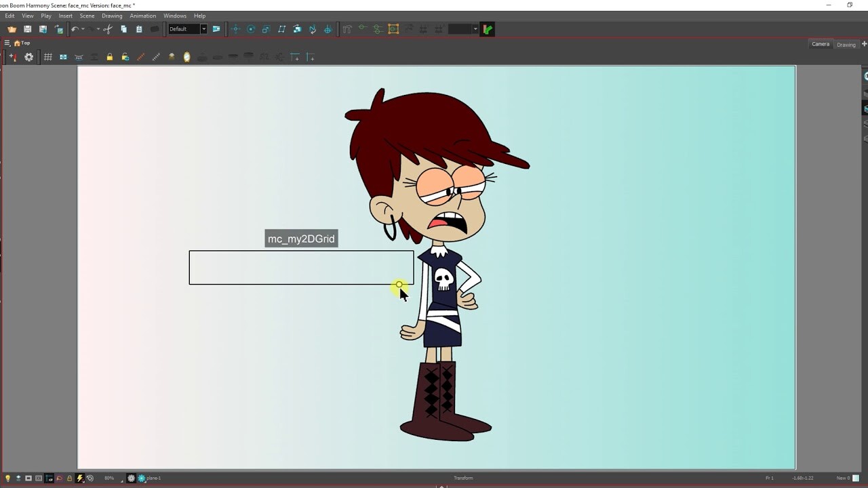868x488 pixels.
Task: Open the Play menu
Action: coord(46,16)
